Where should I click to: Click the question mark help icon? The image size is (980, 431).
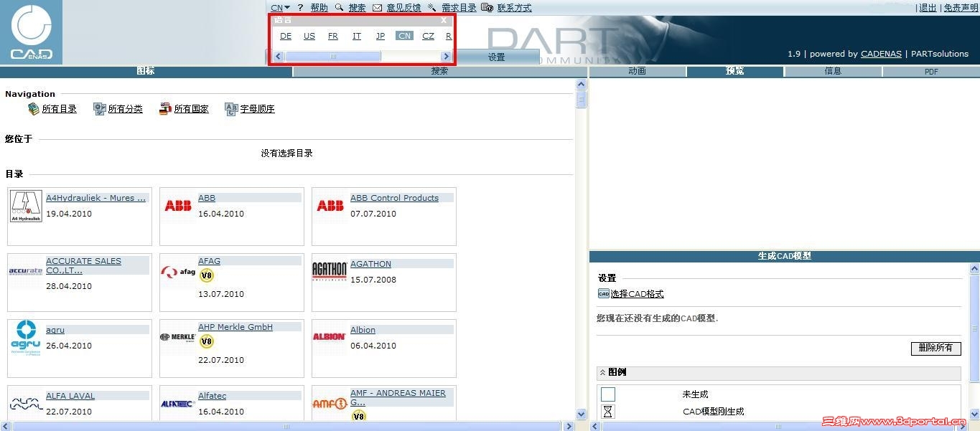(x=301, y=8)
